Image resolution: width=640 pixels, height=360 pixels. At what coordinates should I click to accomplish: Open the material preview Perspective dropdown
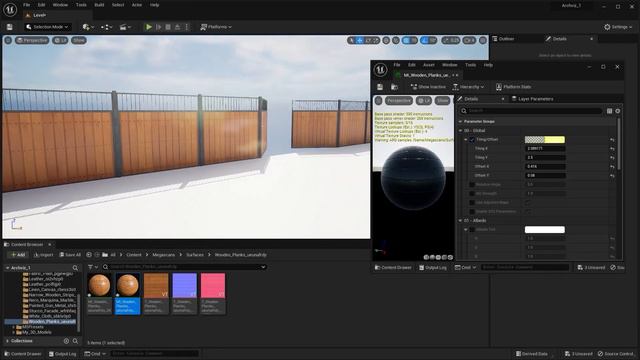pyautogui.click(x=399, y=100)
